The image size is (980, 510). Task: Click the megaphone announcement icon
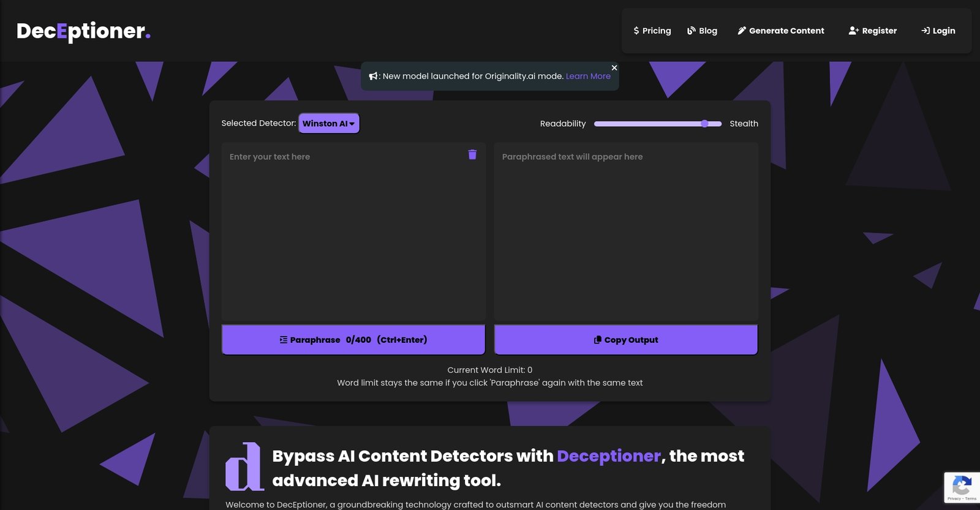[373, 76]
